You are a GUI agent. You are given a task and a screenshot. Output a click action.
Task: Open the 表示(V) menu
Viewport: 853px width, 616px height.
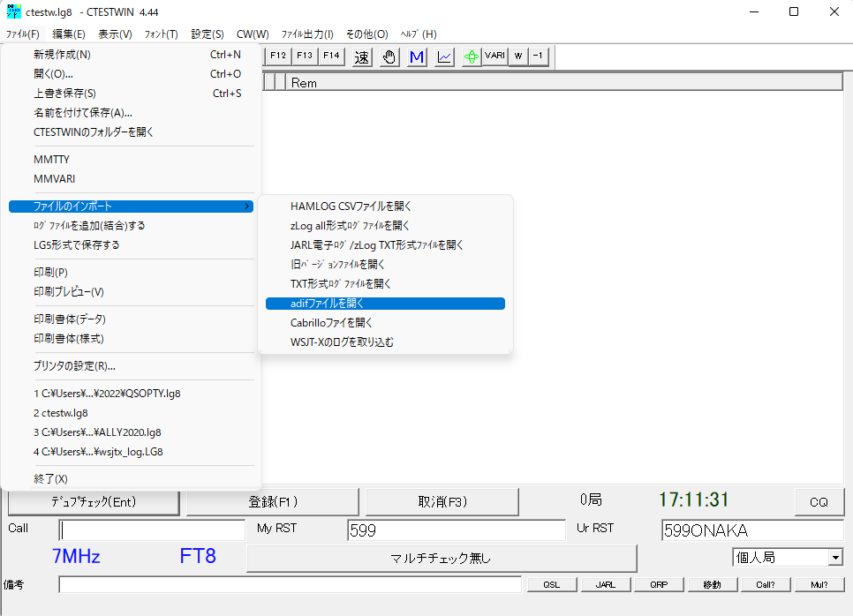tap(115, 34)
